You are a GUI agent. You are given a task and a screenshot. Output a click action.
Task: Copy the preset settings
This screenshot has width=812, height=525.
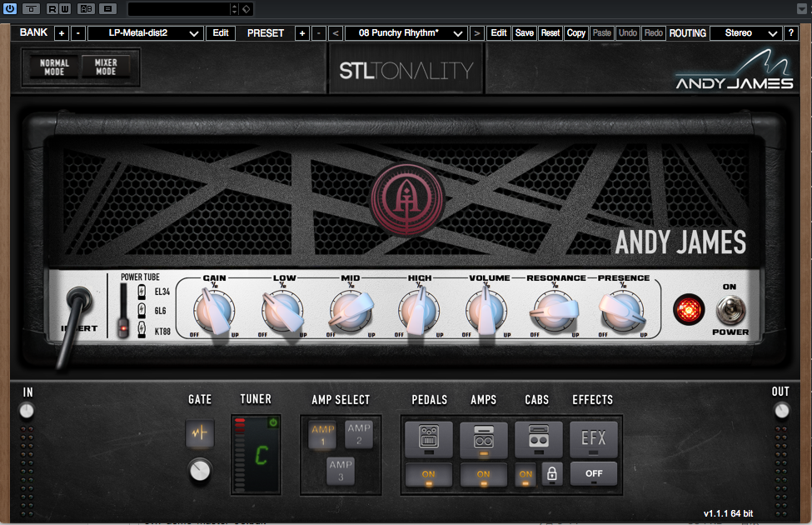coord(575,33)
